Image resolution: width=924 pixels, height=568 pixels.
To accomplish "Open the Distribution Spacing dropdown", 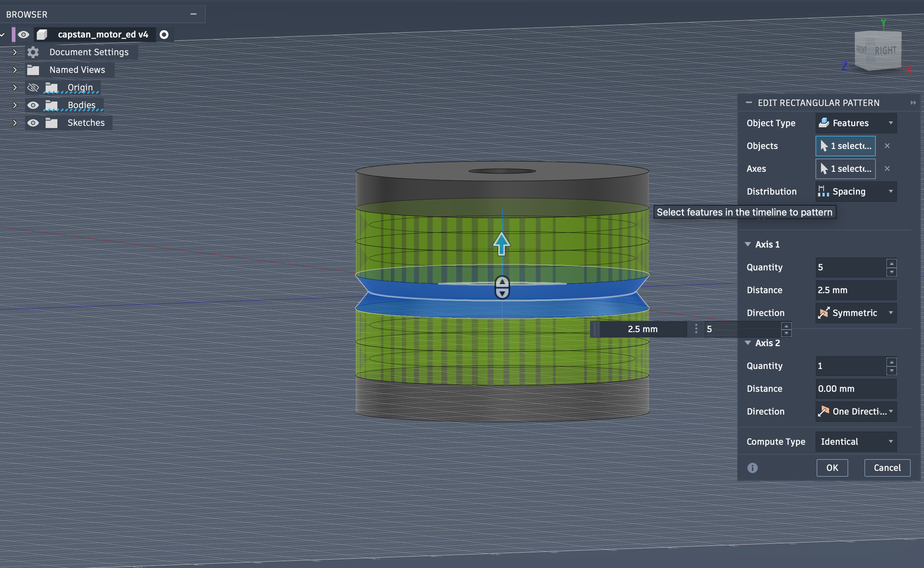I will pos(856,192).
